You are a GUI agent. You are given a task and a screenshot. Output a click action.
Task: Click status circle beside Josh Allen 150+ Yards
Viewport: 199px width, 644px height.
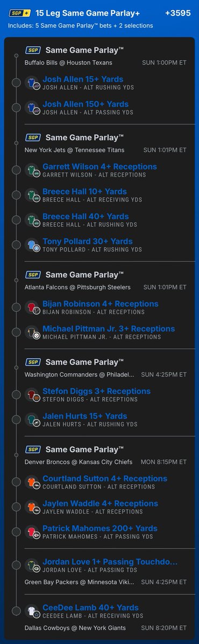[17, 108]
